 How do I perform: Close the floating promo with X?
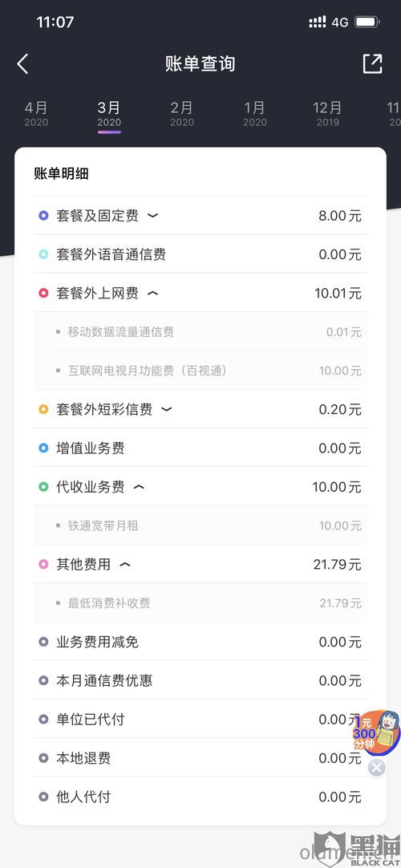[377, 767]
